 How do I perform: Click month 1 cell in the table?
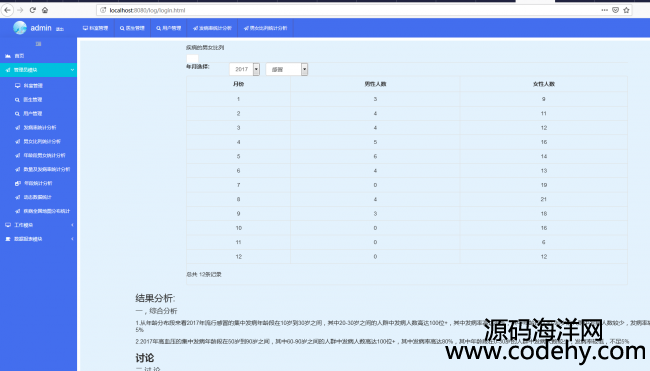[238, 99]
